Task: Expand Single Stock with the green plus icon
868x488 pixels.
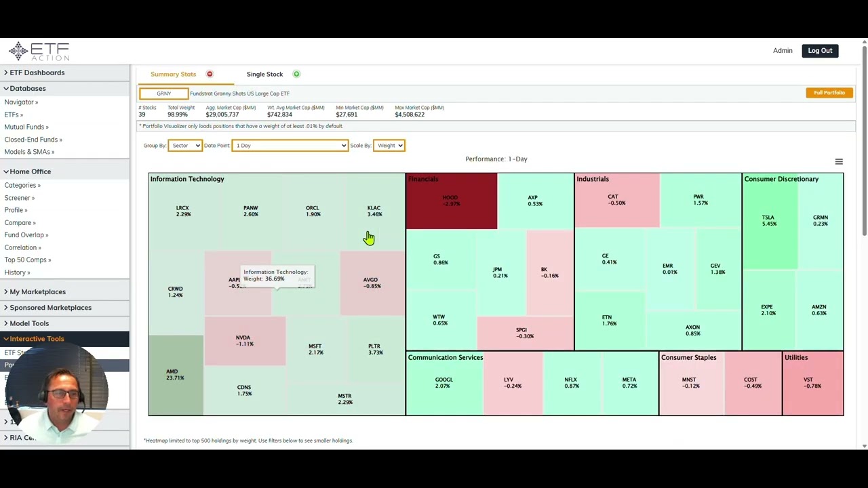Action: [296, 74]
